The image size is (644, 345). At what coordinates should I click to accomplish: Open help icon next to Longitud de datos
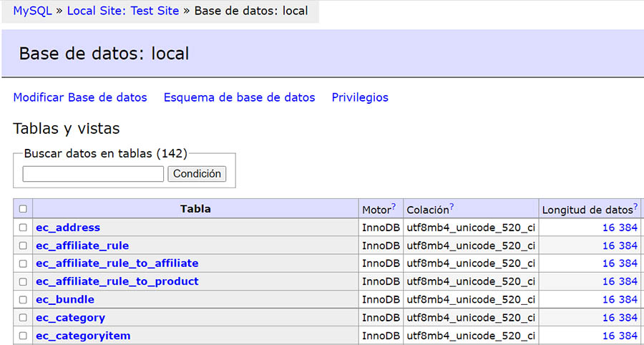point(635,207)
